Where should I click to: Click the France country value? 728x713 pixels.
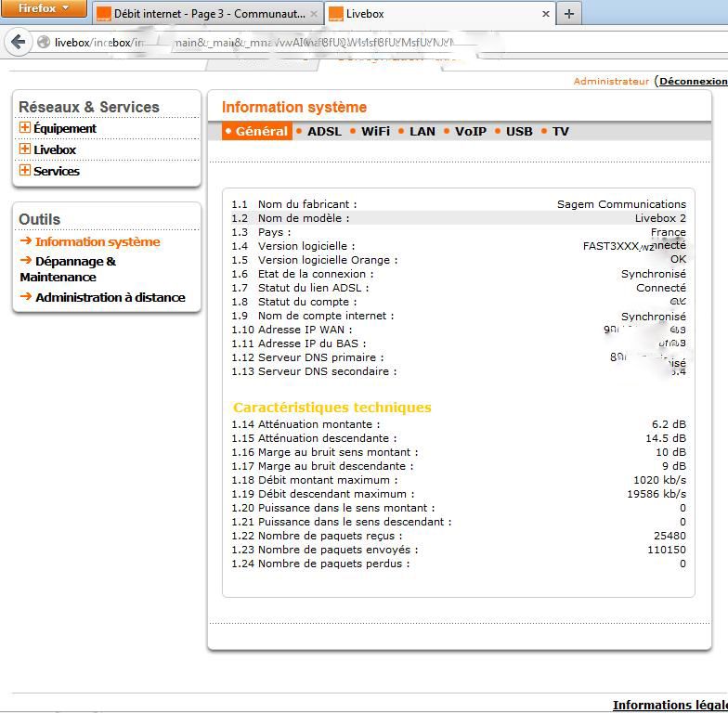669,232
